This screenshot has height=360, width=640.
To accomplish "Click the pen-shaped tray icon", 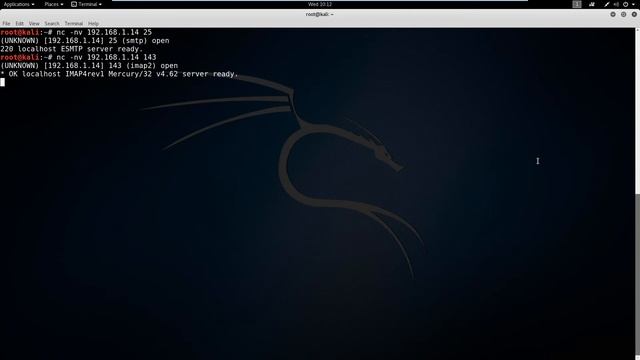I will coord(607,4).
